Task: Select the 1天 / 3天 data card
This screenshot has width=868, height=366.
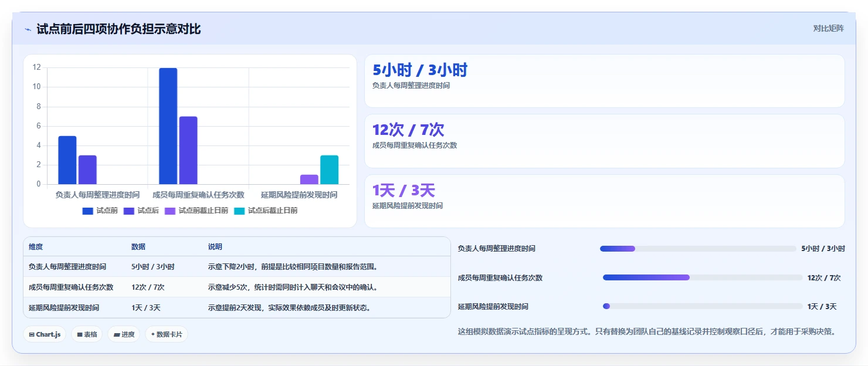Action: 605,201
